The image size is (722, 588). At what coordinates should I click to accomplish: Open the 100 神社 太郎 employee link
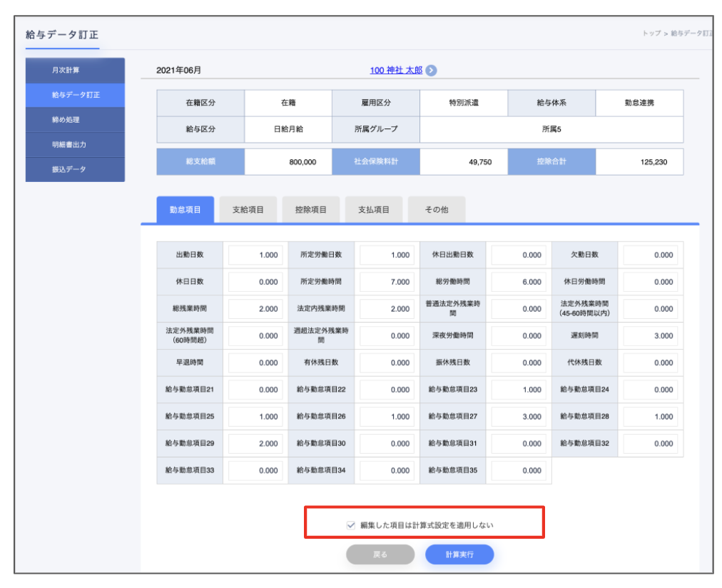pos(396,71)
